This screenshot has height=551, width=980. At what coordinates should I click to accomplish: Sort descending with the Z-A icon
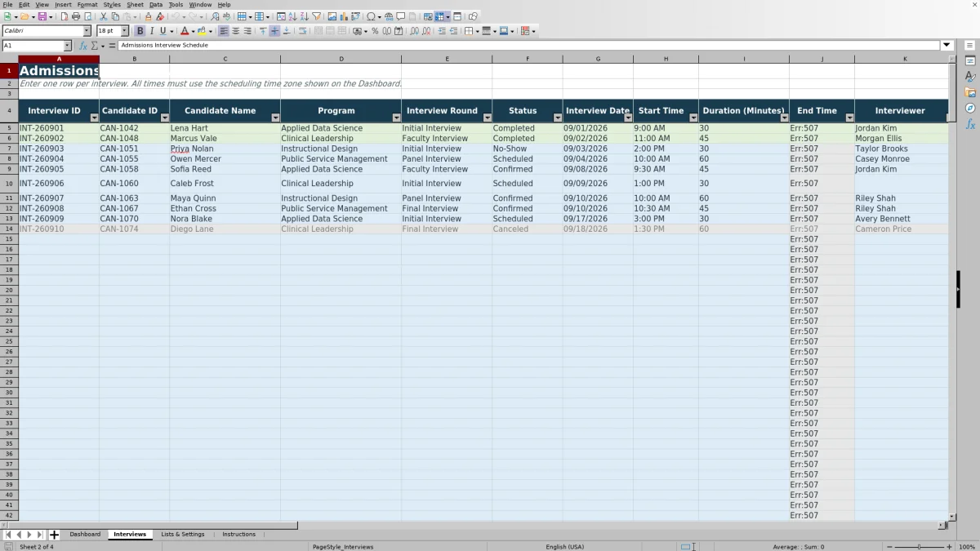(x=304, y=16)
